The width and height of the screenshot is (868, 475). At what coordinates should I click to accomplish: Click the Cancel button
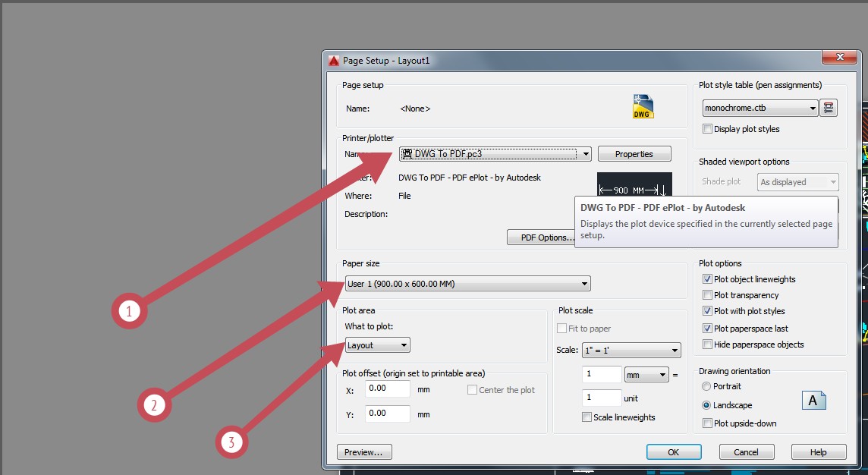click(746, 451)
